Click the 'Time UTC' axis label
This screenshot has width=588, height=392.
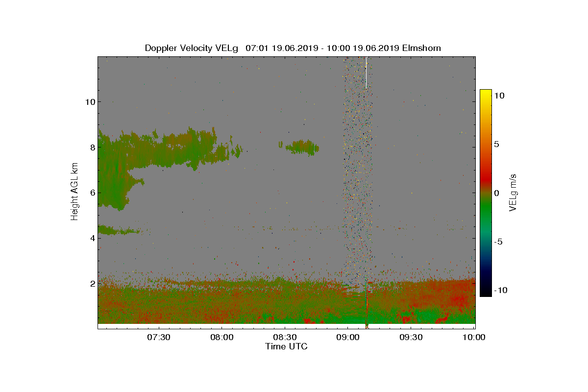coord(287,346)
